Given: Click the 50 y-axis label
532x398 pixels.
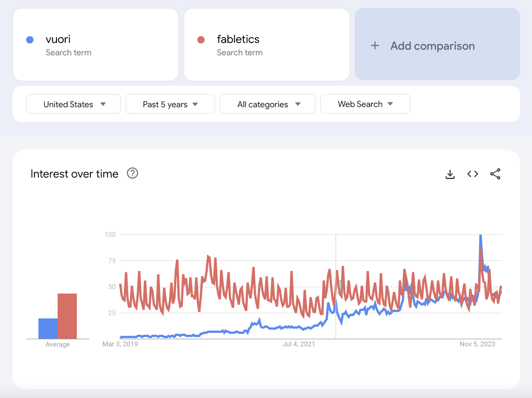Looking at the screenshot, I should click(112, 287).
